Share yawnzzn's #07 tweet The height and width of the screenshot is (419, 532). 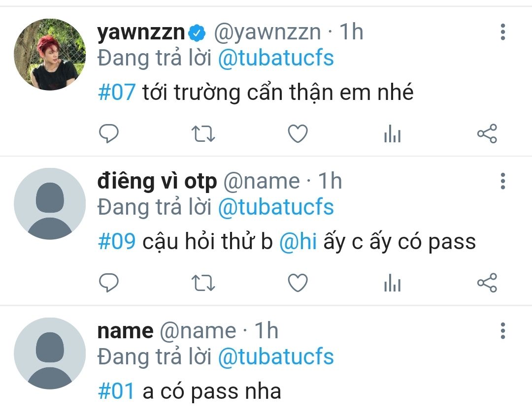coord(487,133)
